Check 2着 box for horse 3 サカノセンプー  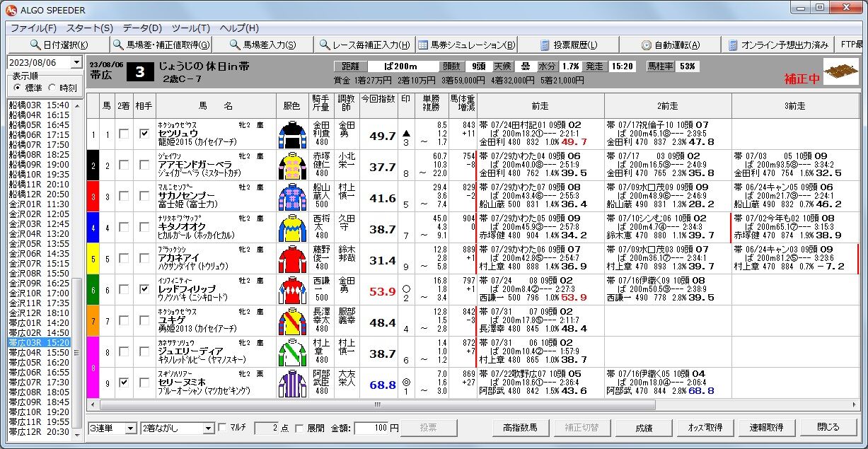coord(124,197)
